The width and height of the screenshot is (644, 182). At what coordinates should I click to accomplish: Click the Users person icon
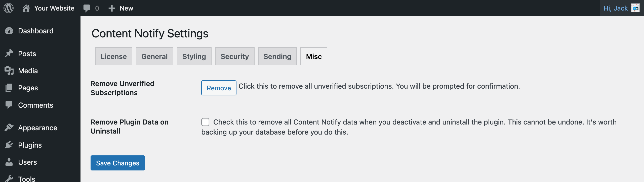9,162
